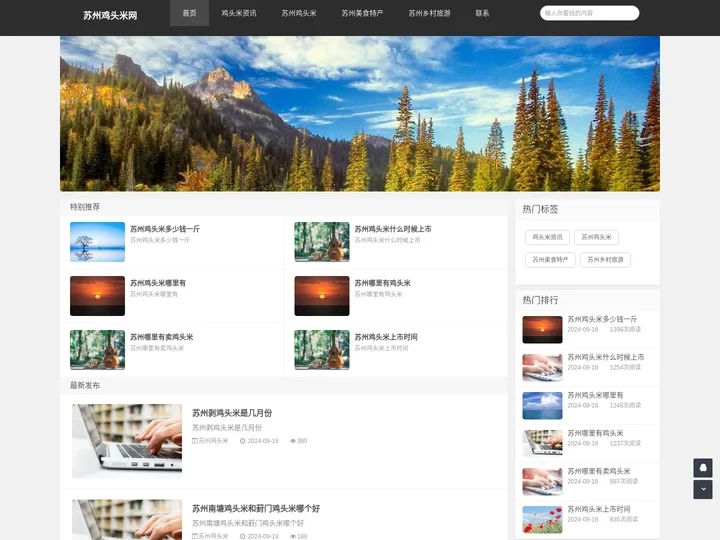Image resolution: width=720 pixels, height=540 pixels.
Task: Open hot ranking item 苏州鸡头米上市时间
Action: (x=599, y=510)
